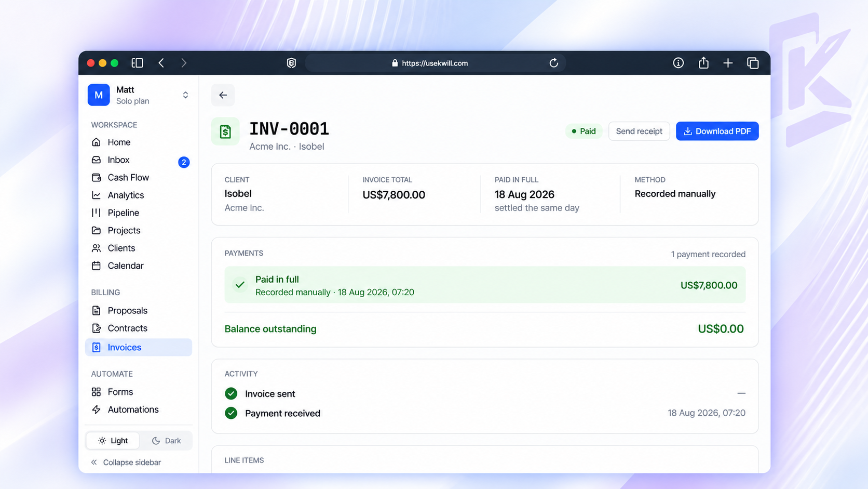Click the Send receipt button
Image resolution: width=868 pixels, height=489 pixels.
pyautogui.click(x=639, y=131)
